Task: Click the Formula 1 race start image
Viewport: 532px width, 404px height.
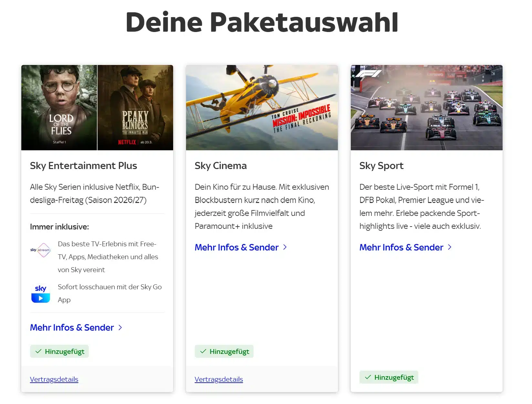Action: point(427,108)
